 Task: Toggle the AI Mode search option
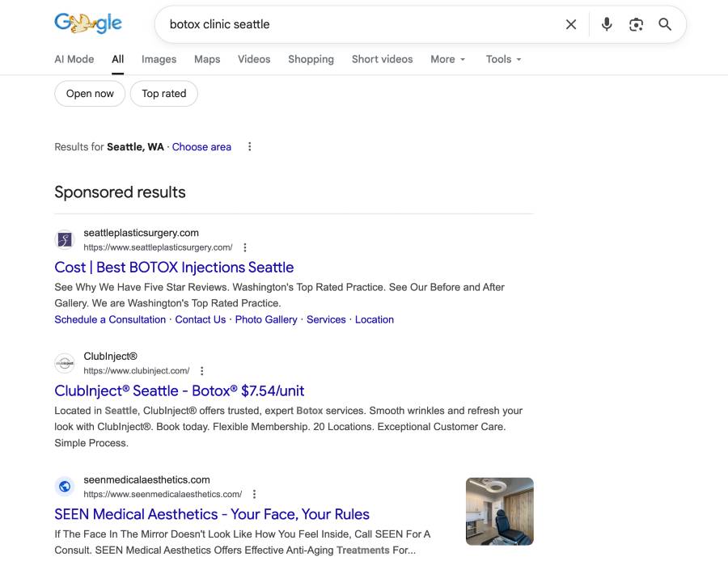pos(74,59)
